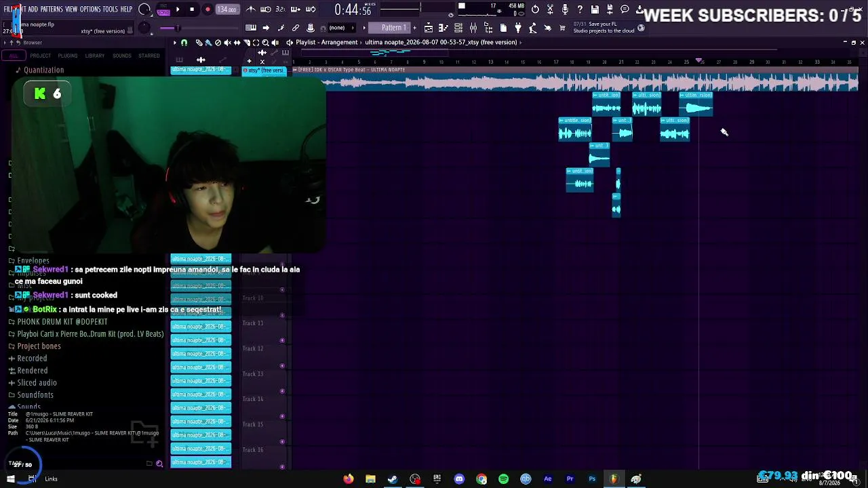Open the PATTERNS menu
The height and width of the screenshot is (488, 868).
[x=52, y=9]
